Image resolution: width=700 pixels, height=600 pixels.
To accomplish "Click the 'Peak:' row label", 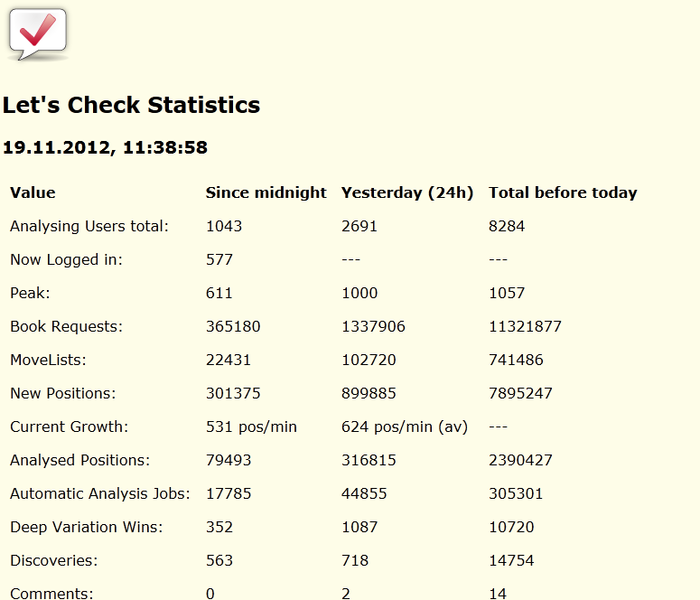I will point(30,293).
